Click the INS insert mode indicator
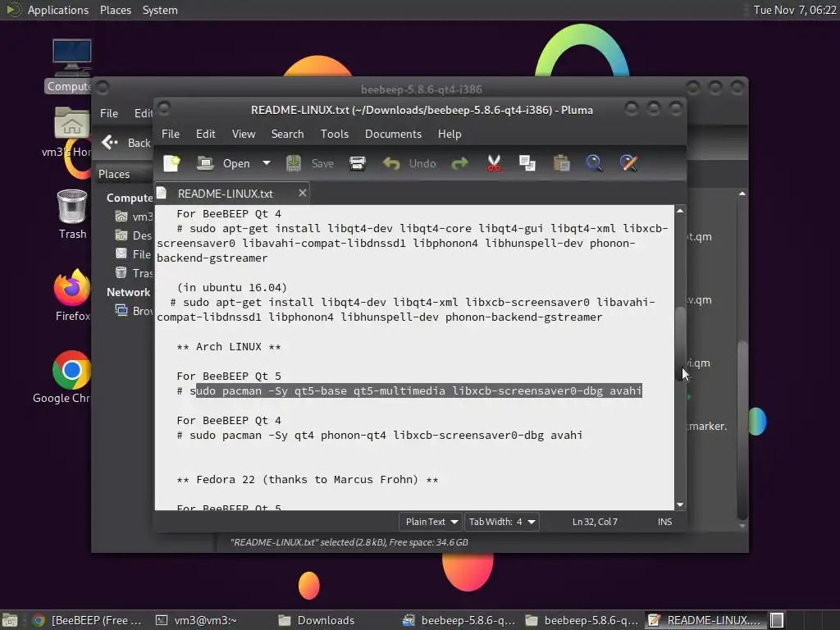 (664, 522)
